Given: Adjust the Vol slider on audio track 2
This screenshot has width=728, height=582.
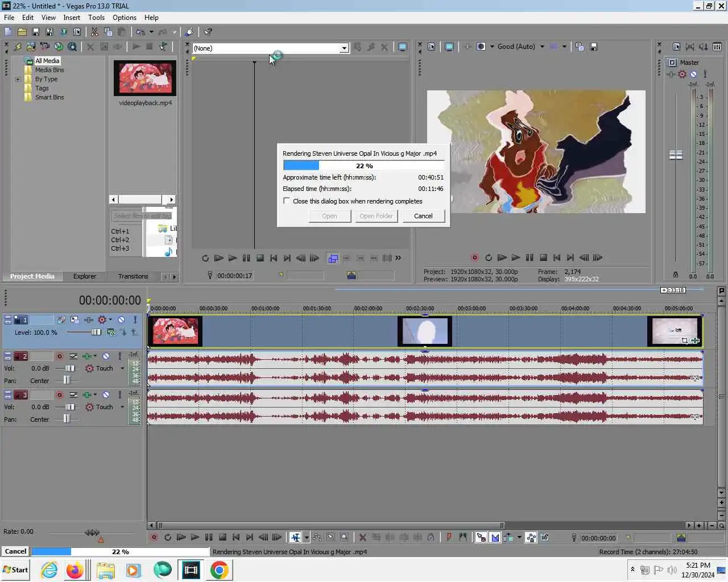Looking at the screenshot, I should pos(70,368).
